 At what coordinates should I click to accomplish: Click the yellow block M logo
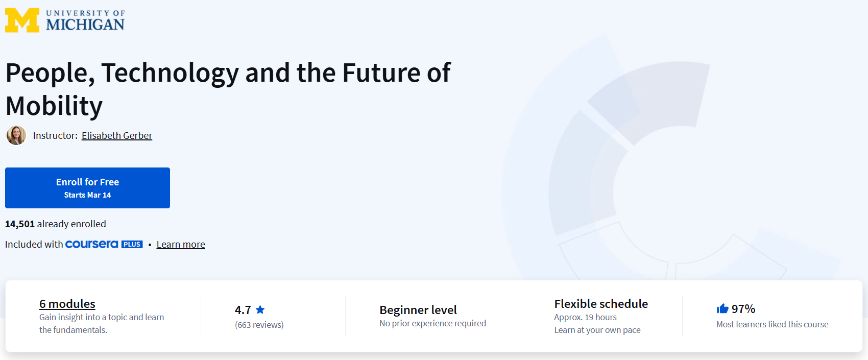click(x=22, y=20)
